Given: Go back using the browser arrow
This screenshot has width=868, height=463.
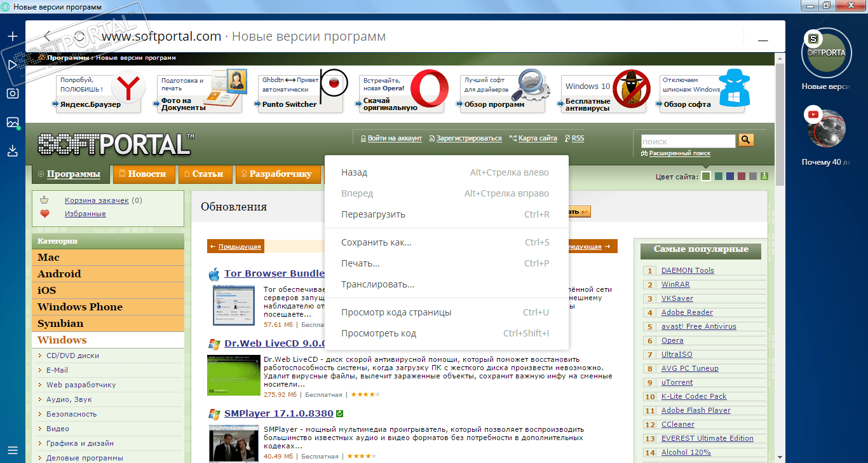Looking at the screenshot, I should coord(48,36).
